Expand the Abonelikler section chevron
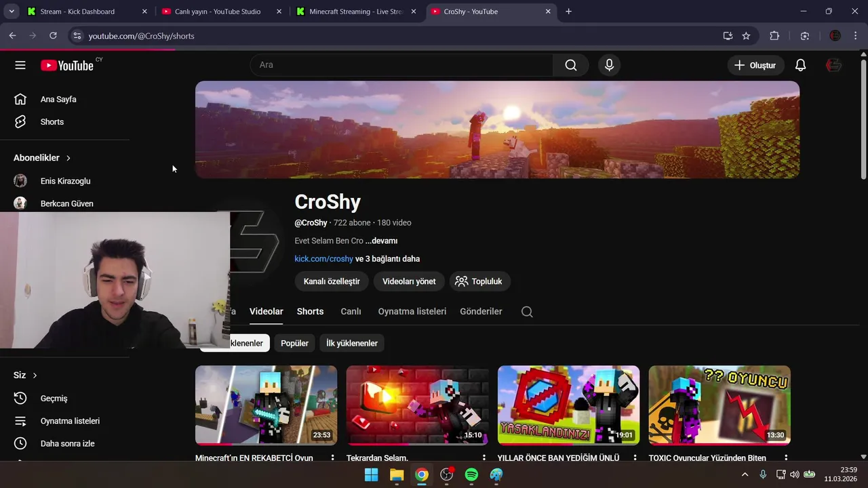The height and width of the screenshot is (488, 868). pos(68,158)
